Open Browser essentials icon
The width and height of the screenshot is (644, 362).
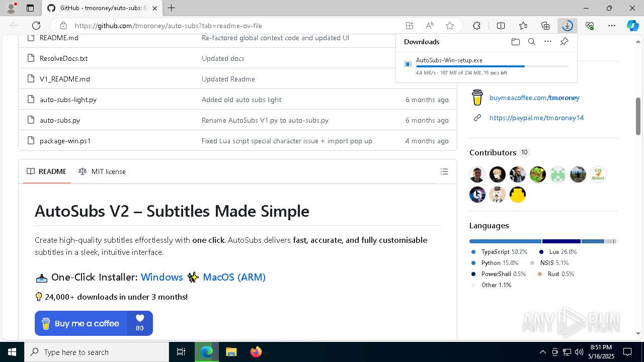point(590,26)
